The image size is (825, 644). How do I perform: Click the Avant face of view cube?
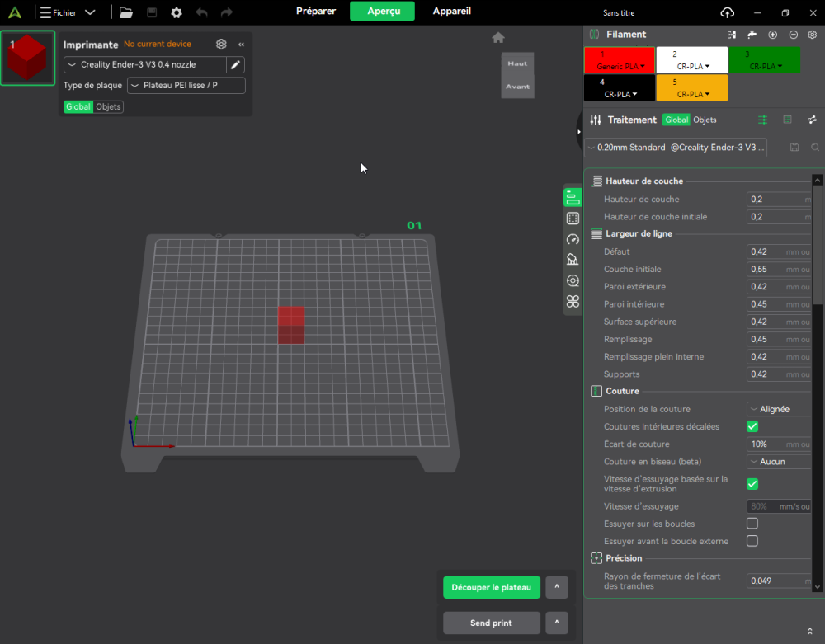point(518,87)
